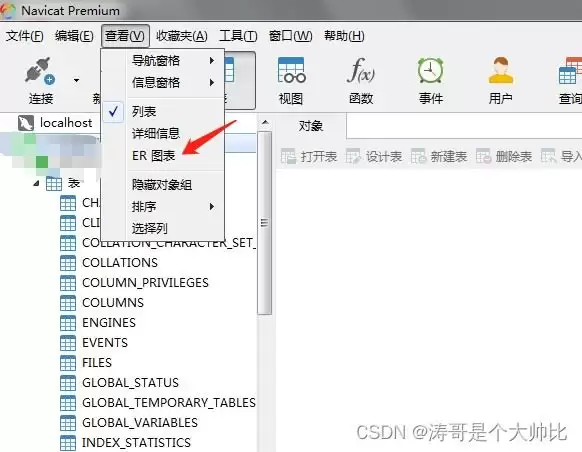Select the GLOBAL_TEMPORARY_TABLES table icon
Image resolution: width=582 pixels, height=452 pixels.
click(68, 403)
